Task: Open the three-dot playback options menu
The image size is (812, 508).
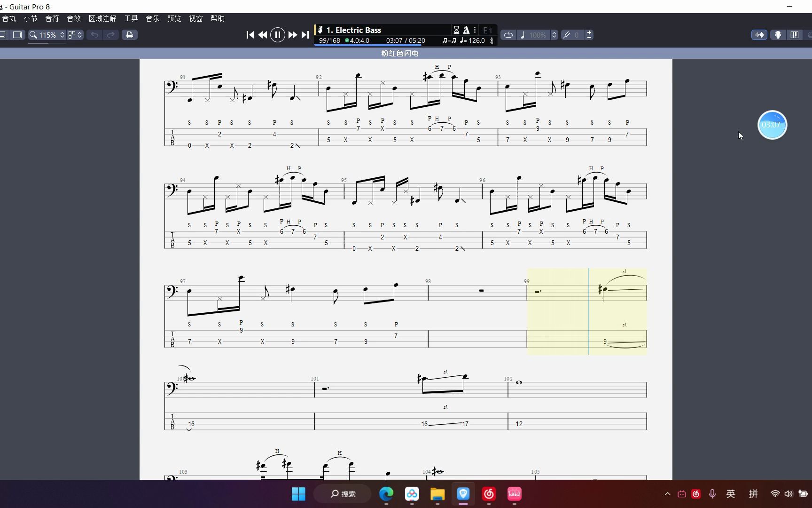Action: (475, 30)
